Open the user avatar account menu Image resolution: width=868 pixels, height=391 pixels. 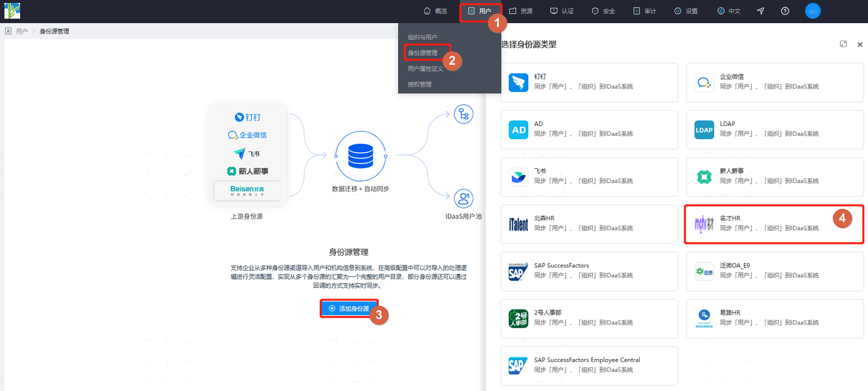(813, 11)
